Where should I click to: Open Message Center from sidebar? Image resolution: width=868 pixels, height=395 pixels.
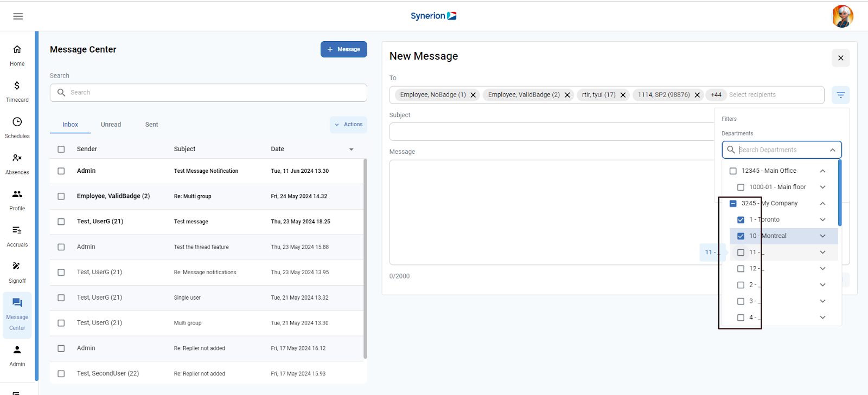click(x=17, y=315)
